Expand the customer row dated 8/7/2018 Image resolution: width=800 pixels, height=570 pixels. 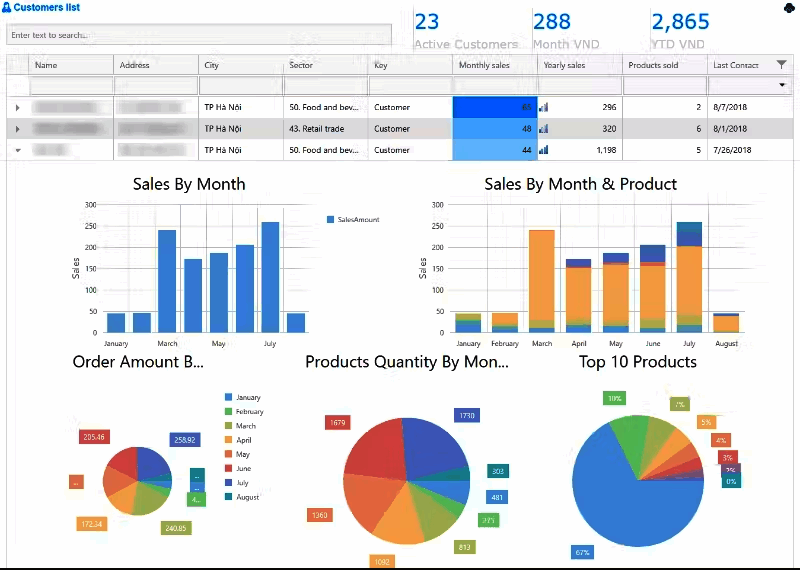pos(17,108)
